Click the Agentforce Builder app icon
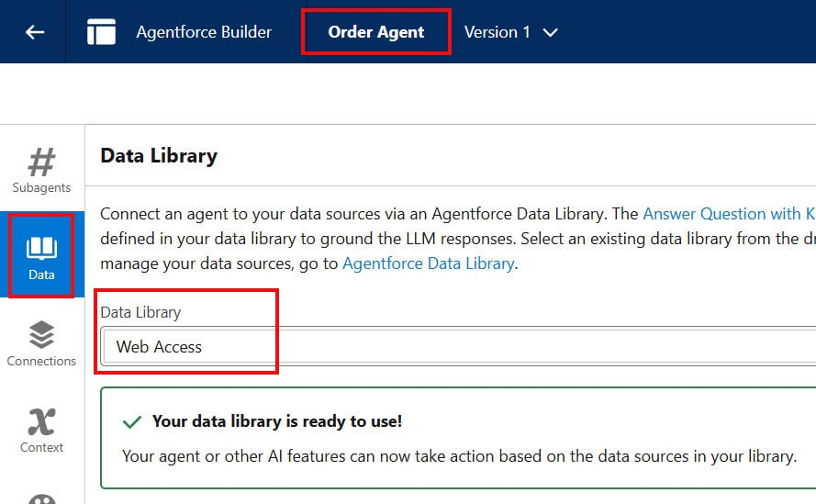The height and width of the screenshot is (504, 816). pyautogui.click(x=102, y=32)
